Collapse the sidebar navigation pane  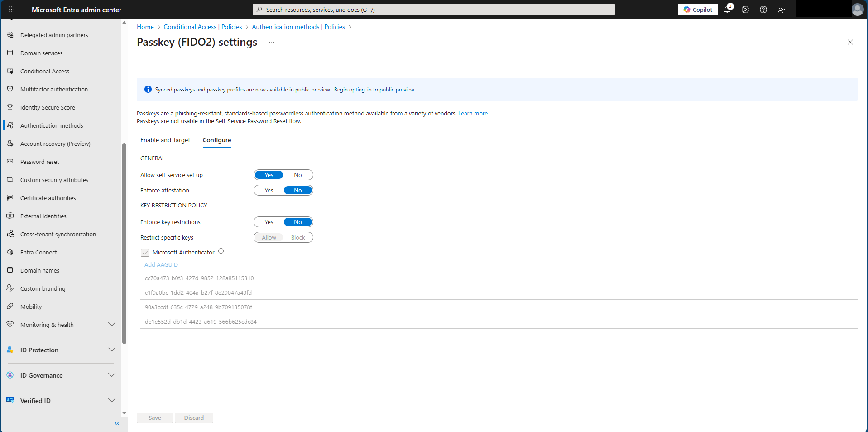(x=117, y=423)
